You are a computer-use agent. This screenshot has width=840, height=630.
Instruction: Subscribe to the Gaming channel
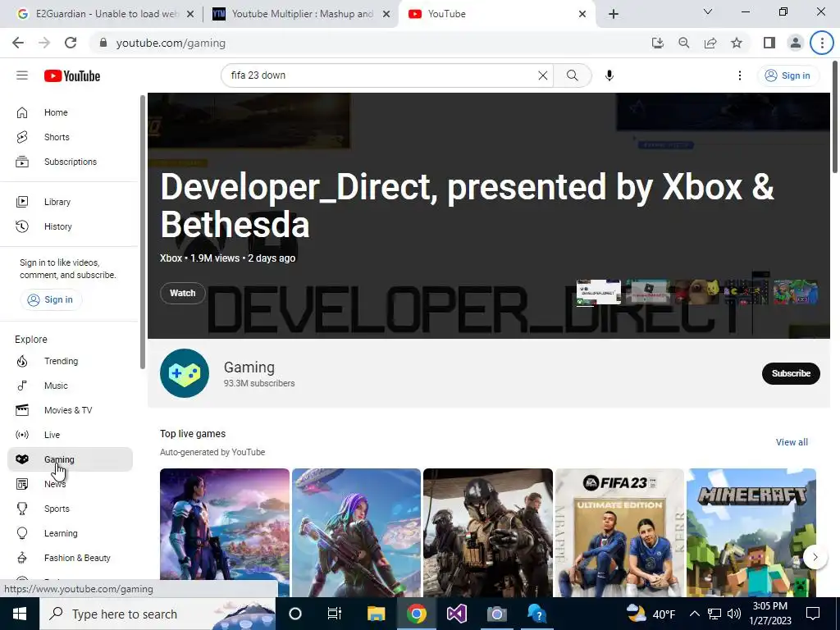pyautogui.click(x=791, y=373)
